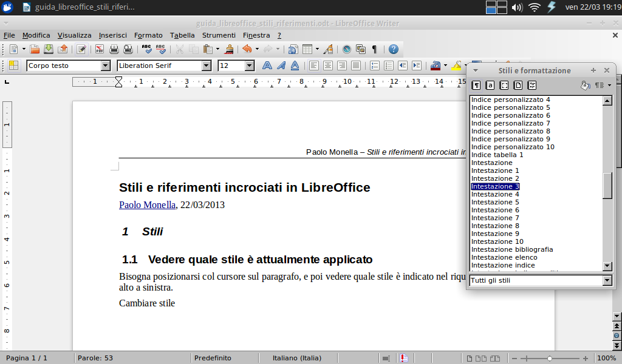This screenshot has width=622, height=364.
Task: Toggle numbered list
Action: pos(374,66)
